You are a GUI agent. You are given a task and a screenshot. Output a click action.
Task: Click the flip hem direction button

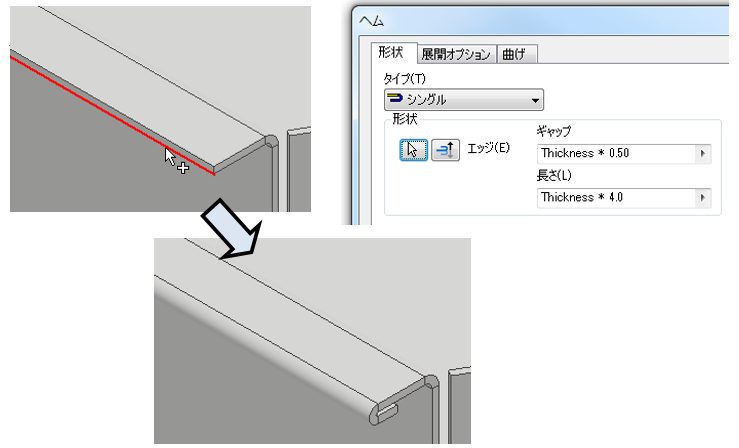pos(445,150)
